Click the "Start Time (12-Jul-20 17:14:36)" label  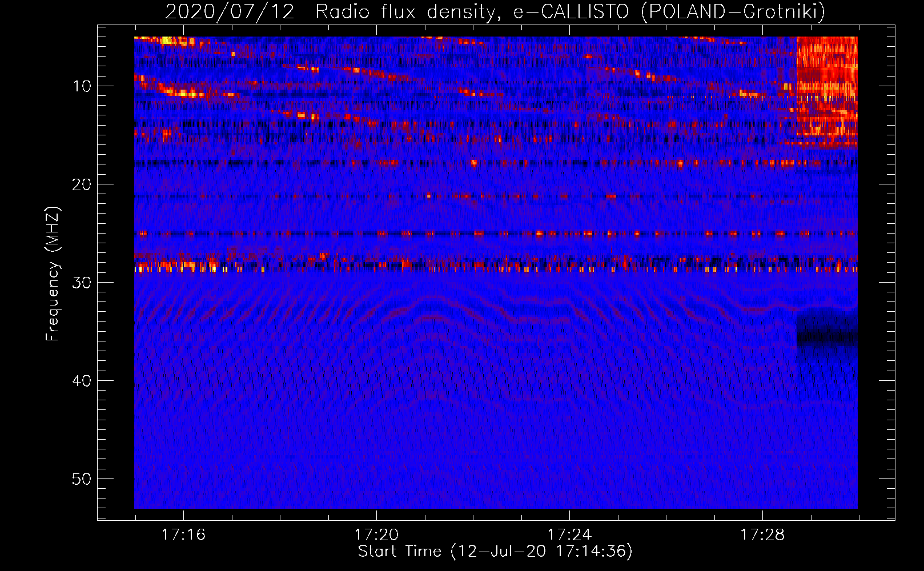495,552
